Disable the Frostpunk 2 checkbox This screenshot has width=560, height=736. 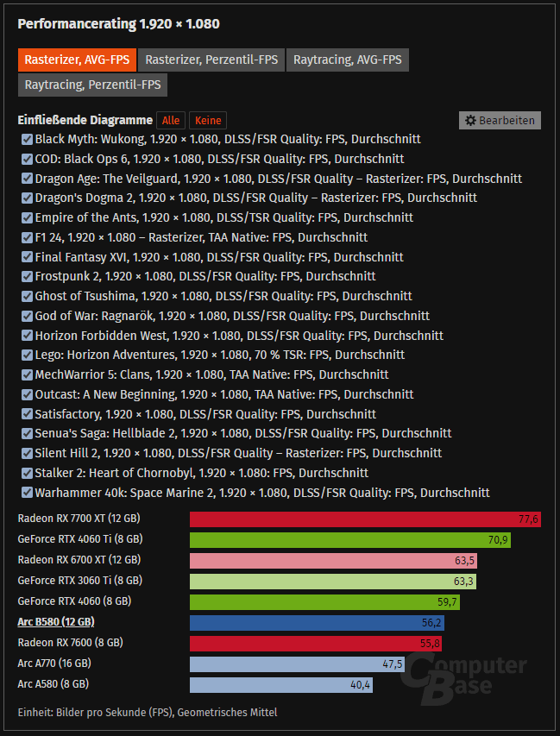click(x=27, y=276)
